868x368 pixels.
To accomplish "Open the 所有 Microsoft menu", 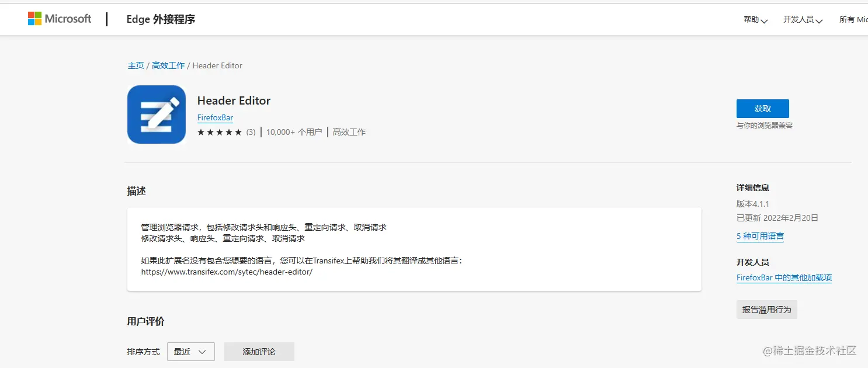I will (853, 20).
